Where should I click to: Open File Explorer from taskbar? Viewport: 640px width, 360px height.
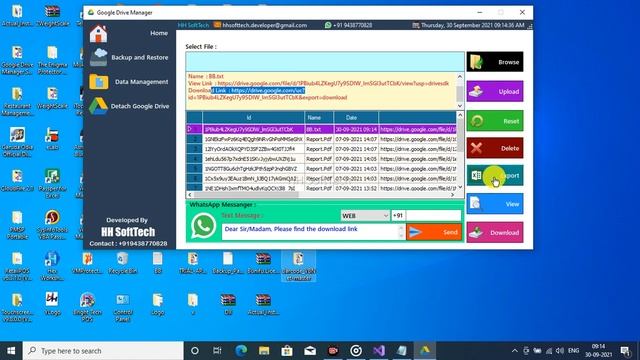(264, 351)
